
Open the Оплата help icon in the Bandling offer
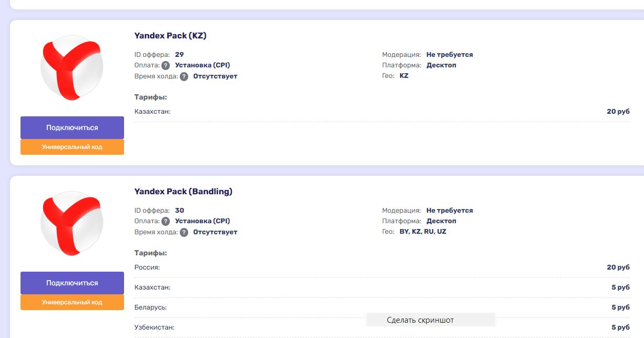coord(166,222)
